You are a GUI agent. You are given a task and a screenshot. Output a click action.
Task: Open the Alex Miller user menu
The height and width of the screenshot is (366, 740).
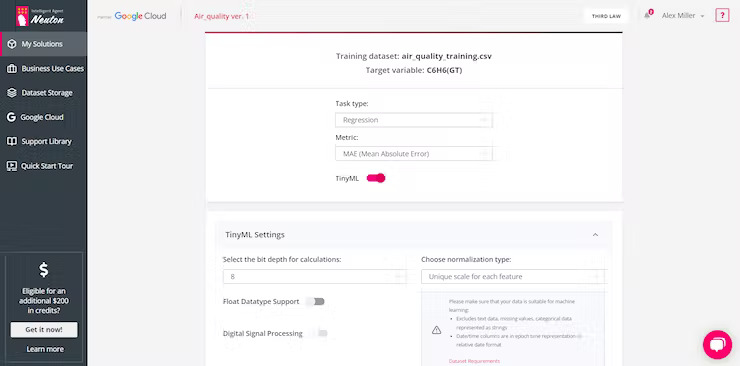tap(683, 16)
